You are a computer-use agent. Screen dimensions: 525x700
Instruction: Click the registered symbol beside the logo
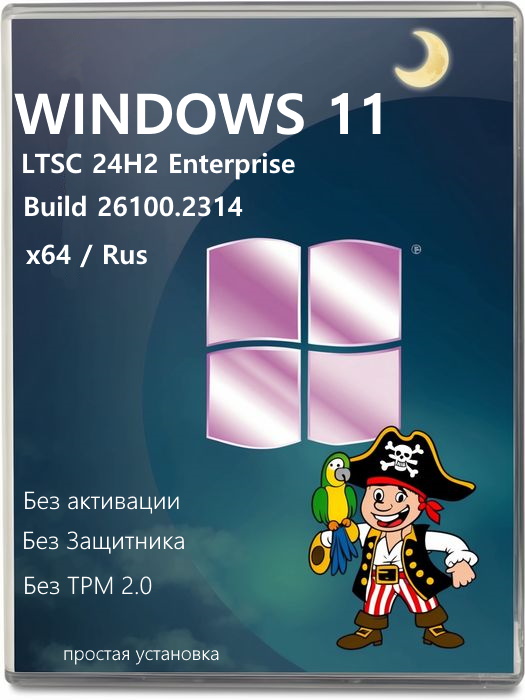[x=417, y=249]
